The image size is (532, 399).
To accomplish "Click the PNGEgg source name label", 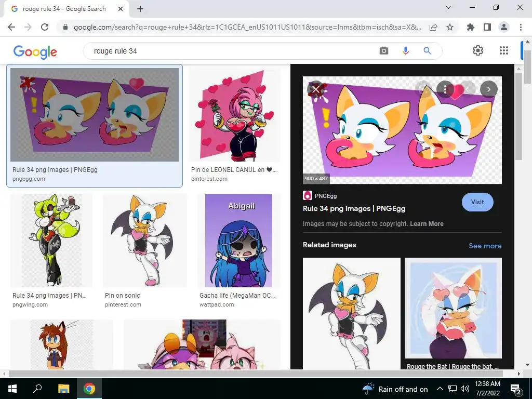I will 325,196.
